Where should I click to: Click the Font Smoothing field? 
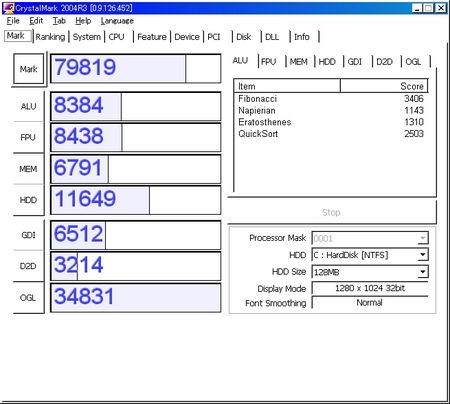(370, 303)
